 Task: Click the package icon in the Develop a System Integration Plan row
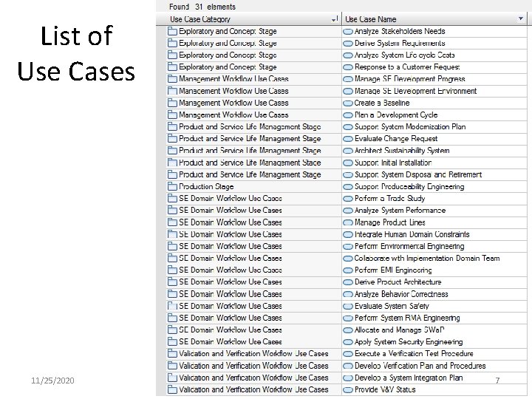(x=172, y=378)
